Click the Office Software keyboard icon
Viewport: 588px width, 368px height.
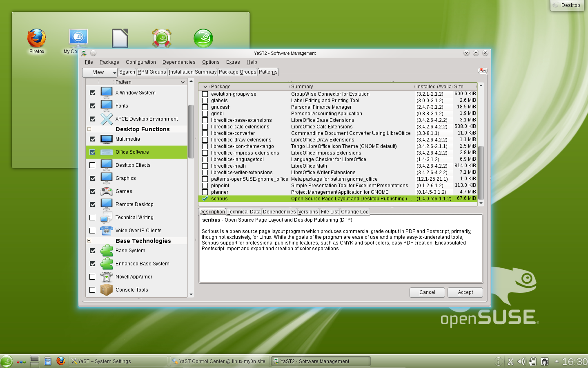[x=107, y=152]
